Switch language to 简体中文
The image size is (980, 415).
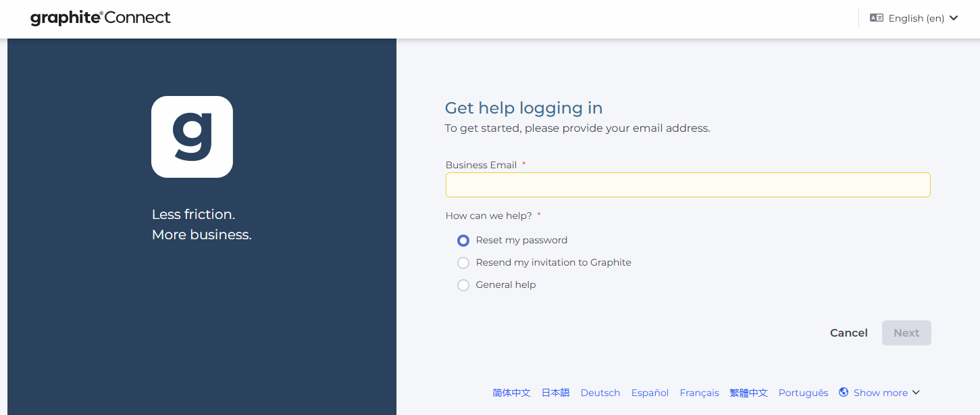[x=511, y=393]
